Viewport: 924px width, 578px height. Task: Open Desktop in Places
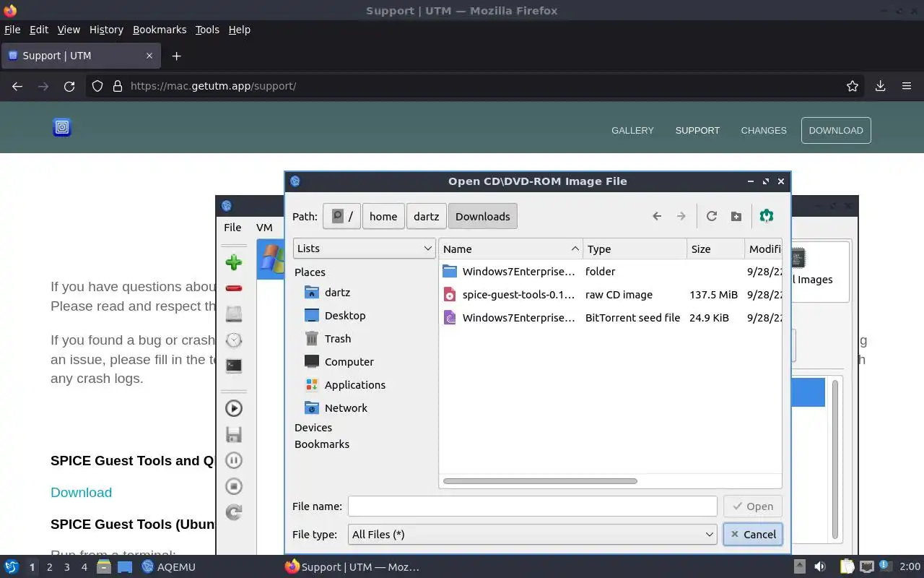345,316
